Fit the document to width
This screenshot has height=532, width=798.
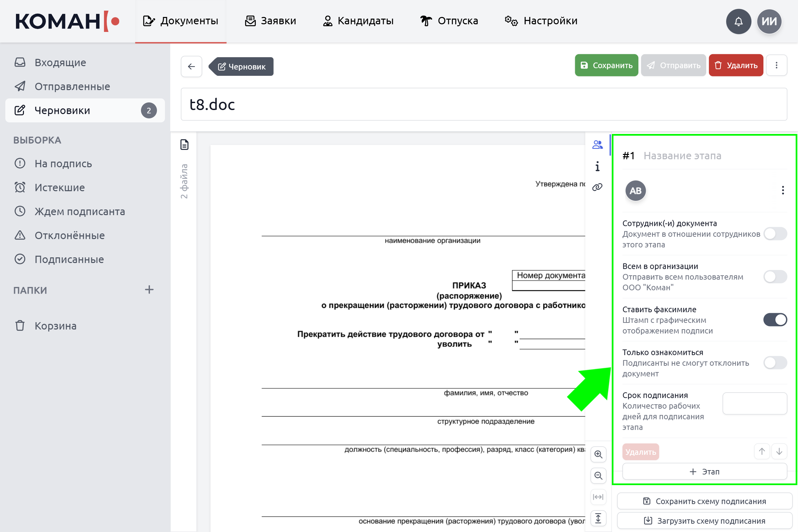tap(598, 497)
